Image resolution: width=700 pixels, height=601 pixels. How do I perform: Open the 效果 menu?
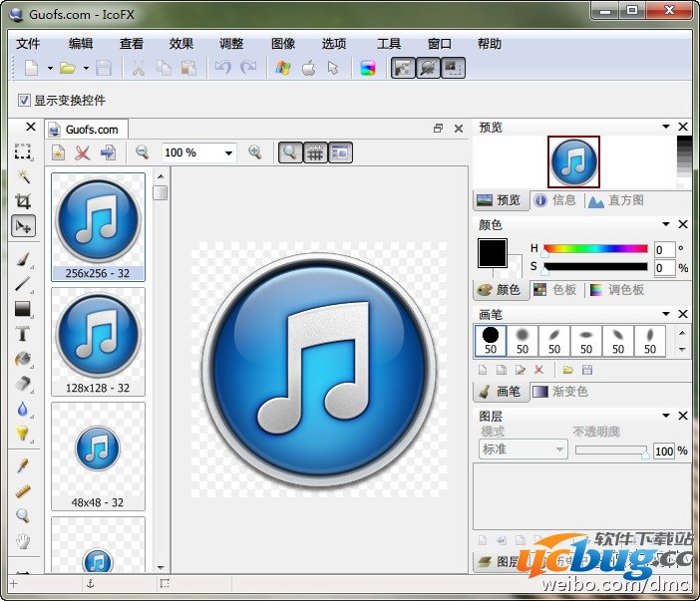181,44
